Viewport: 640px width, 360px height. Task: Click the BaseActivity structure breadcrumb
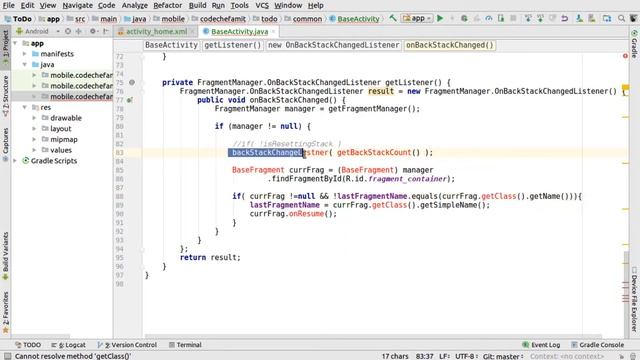point(171,45)
